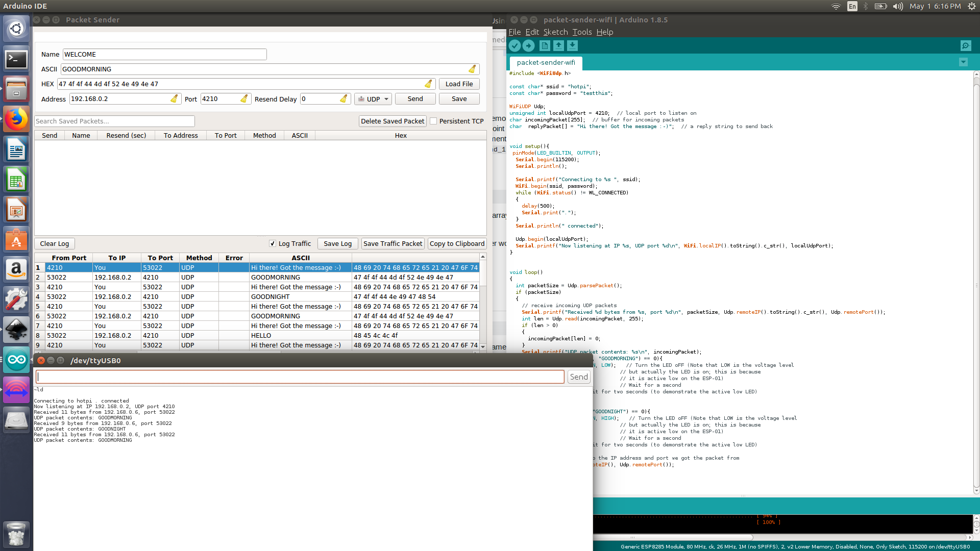
Task: Open System Settings wrench icon in dock
Action: 16,300
